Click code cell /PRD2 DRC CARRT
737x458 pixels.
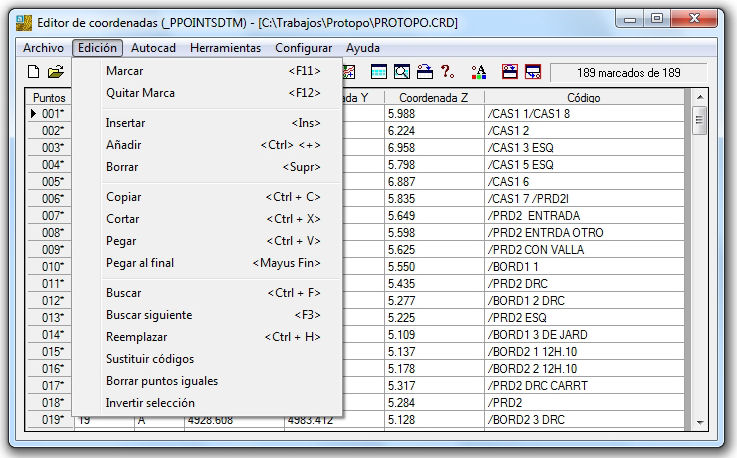(x=584, y=386)
